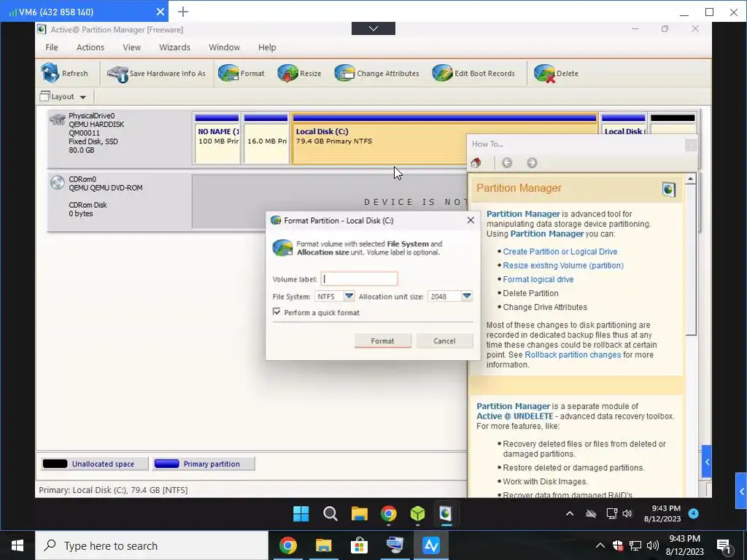Open Microsoft Store on host taskbar
The image size is (747, 560).
(x=359, y=545)
